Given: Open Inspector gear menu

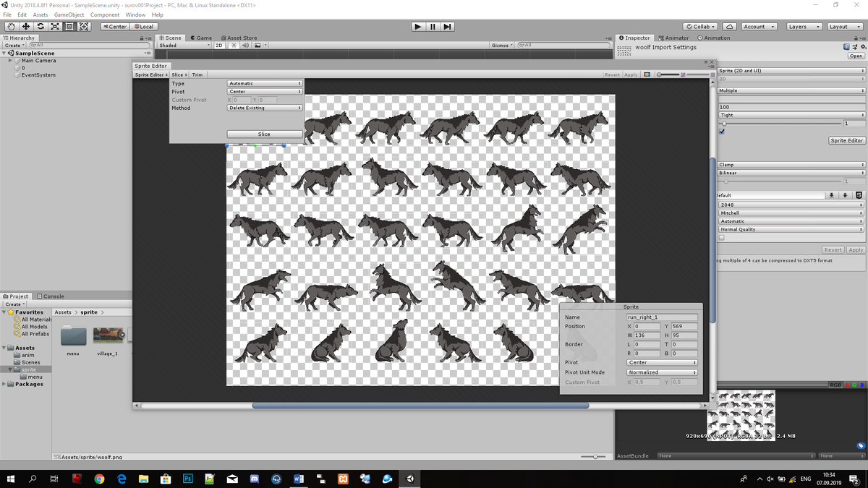Looking at the screenshot, I should [862, 47].
